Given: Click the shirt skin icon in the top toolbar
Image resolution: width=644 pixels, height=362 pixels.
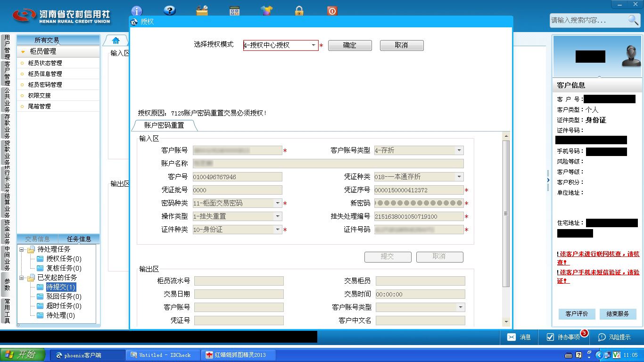Looking at the screenshot, I should point(267,11).
